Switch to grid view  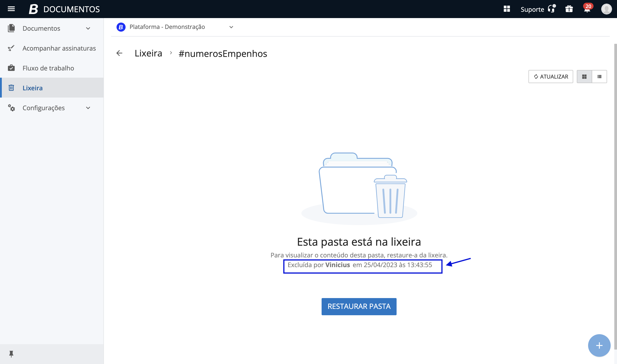coord(584,77)
